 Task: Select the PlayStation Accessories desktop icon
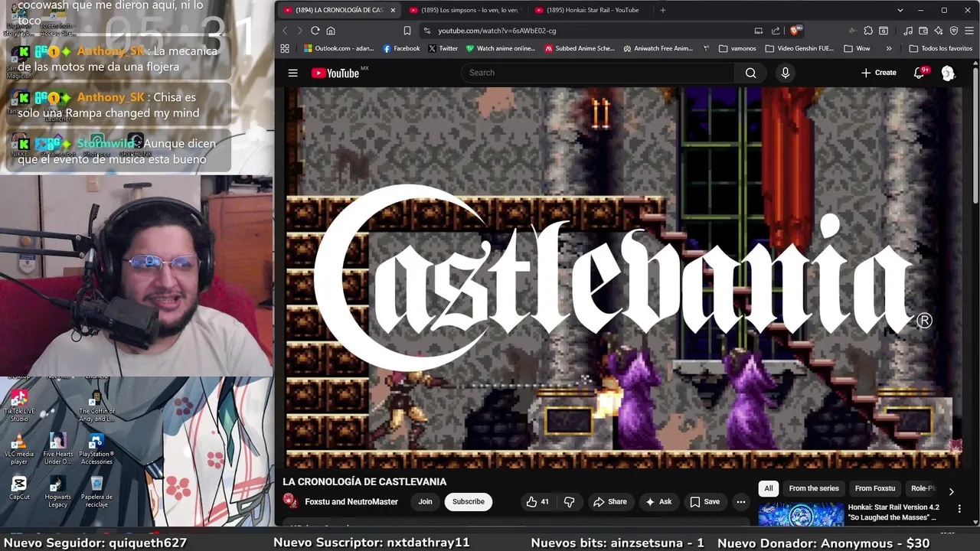click(x=96, y=449)
